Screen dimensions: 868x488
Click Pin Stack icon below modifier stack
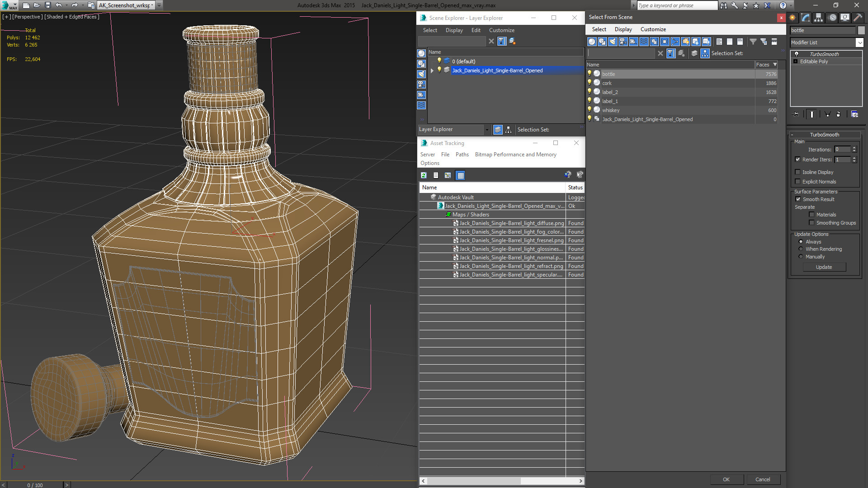click(x=796, y=114)
